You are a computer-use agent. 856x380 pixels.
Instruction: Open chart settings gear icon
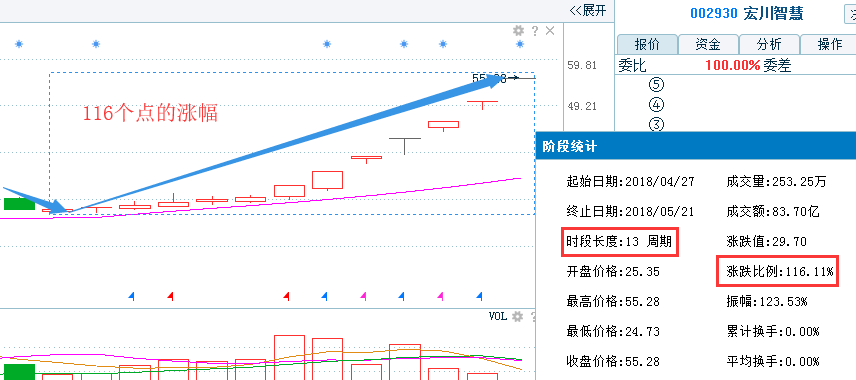[x=519, y=31]
